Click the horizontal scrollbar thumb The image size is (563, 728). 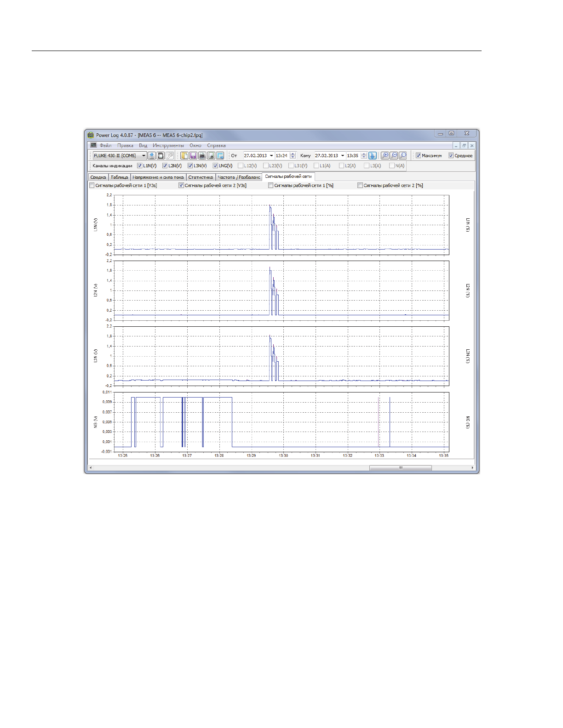400,468
